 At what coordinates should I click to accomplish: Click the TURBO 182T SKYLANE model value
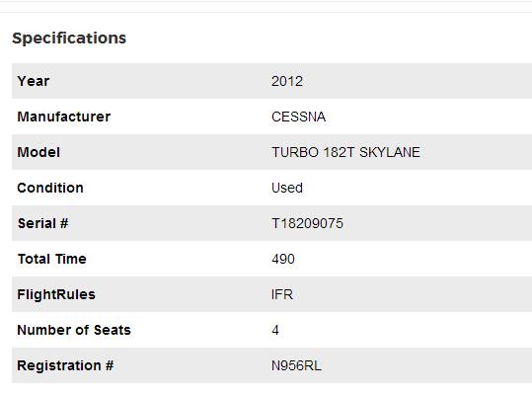click(x=345, y=152)
